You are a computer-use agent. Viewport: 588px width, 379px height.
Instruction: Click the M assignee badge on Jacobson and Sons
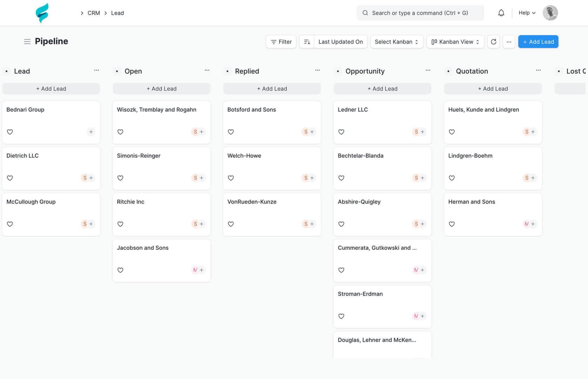(195, 270)
